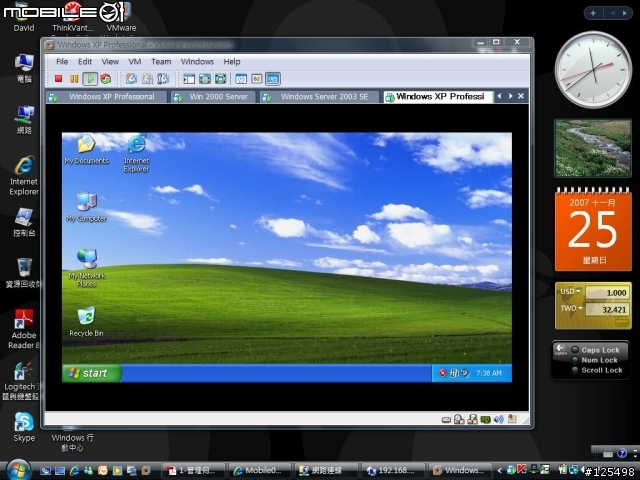Click the red Power Off toolbar button
Viewport: 640px width, 480px height.
(x=58, y=78)
